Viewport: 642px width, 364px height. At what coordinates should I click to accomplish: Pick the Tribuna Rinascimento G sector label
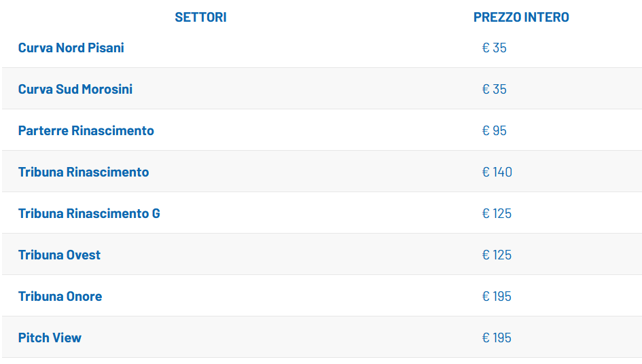[89, 214]
